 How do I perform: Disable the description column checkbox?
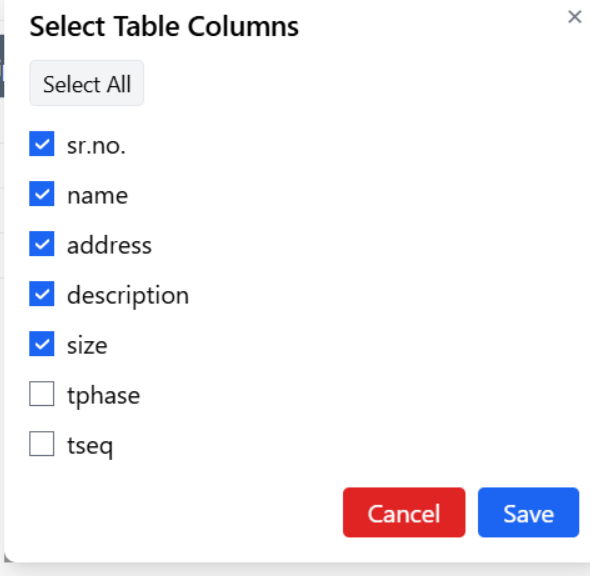pyautogui.click(x=42, y=294)
